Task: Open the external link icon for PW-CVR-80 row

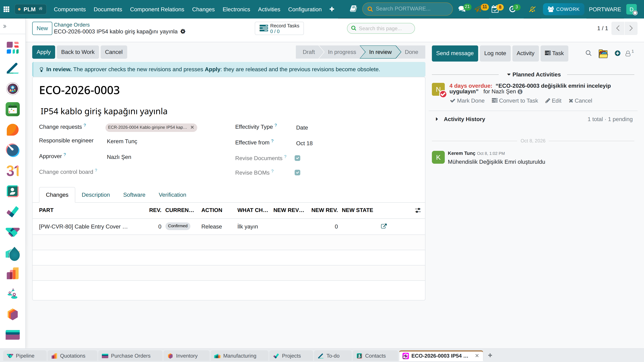Action: pos(384,226)
